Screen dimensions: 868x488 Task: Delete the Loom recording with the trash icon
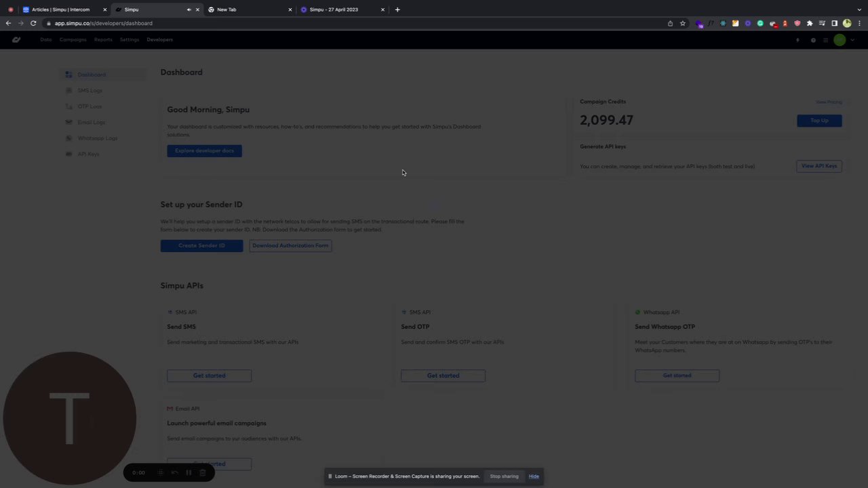(202, 472)
